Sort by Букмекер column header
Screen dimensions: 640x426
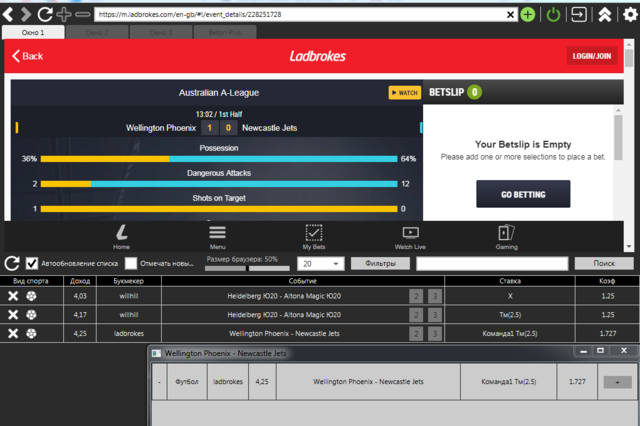[129, 281]
